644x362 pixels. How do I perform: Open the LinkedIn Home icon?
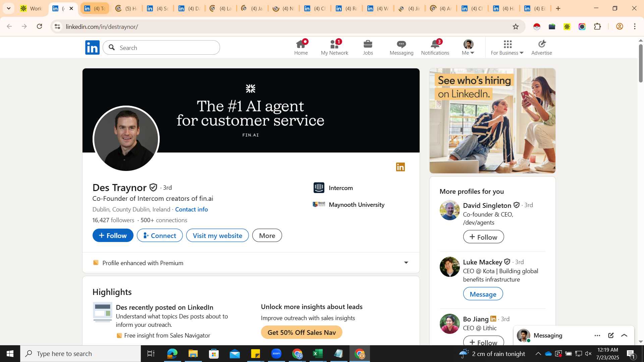(x=301, y=47)
